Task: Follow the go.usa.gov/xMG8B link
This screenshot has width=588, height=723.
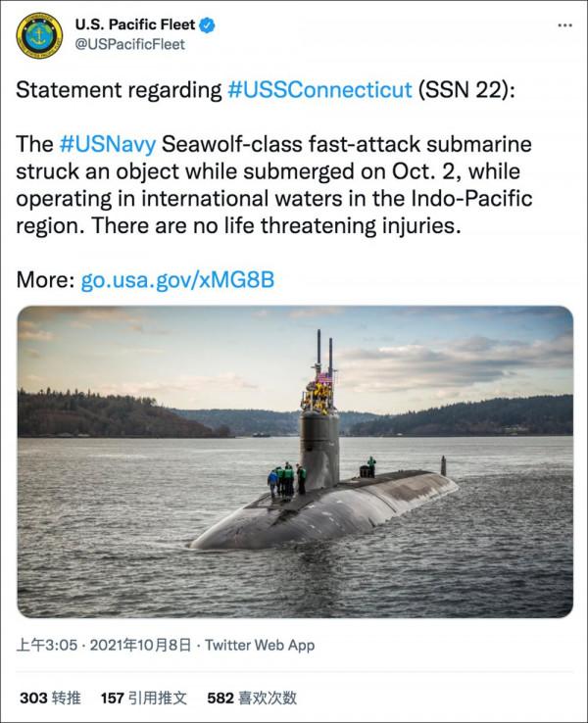Action: click(177, 280)
